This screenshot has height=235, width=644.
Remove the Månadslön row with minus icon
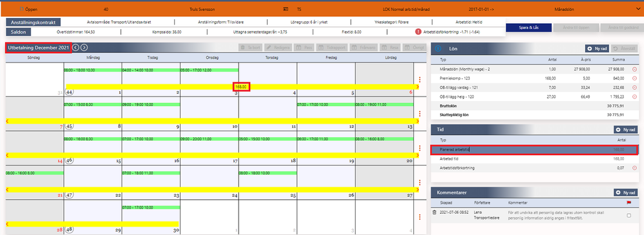pyautogui.click(x=635, y=70)
